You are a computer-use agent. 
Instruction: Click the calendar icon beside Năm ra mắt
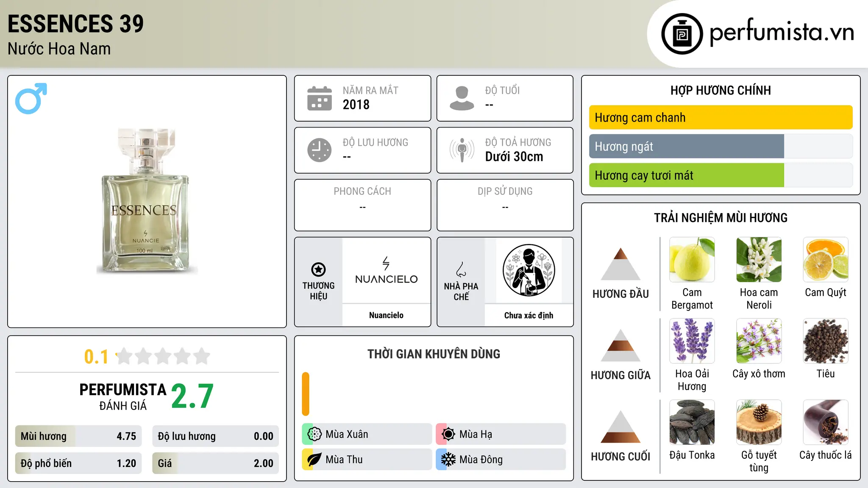tap(319, 98)
